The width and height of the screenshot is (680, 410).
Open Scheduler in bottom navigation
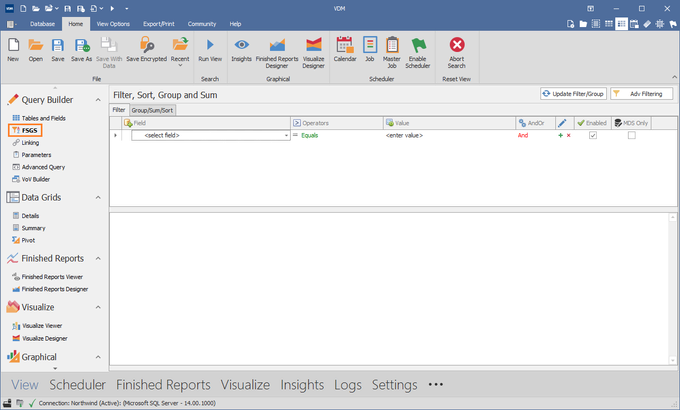click(x=77, y=385)
